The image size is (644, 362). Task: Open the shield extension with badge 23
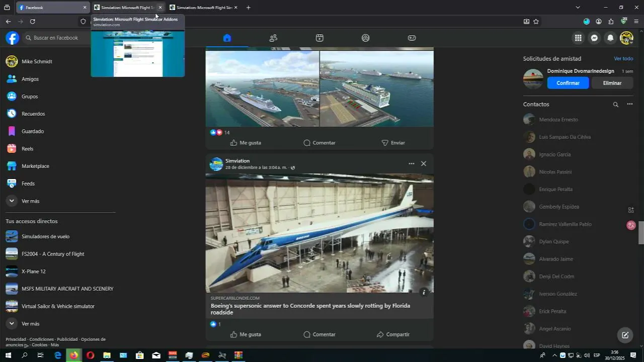click(x=624, y=21)
